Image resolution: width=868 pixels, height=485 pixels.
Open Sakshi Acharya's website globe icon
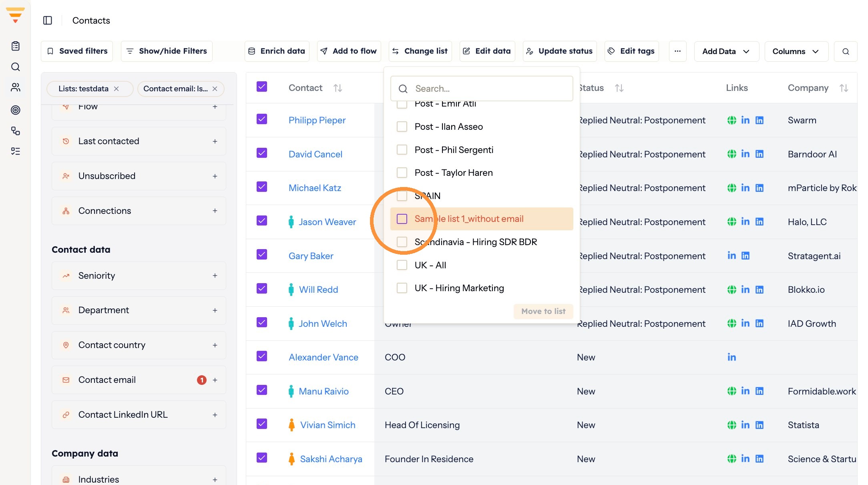[x=731, y=459]
